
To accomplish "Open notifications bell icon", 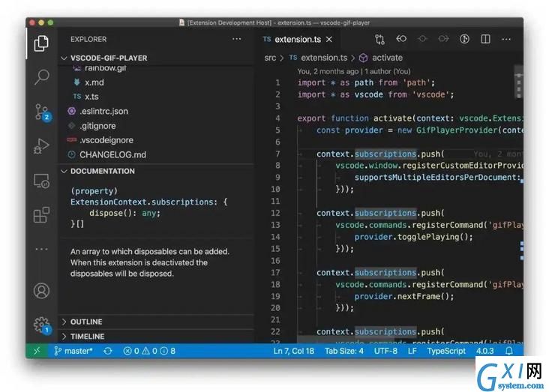I will point(509,351).
